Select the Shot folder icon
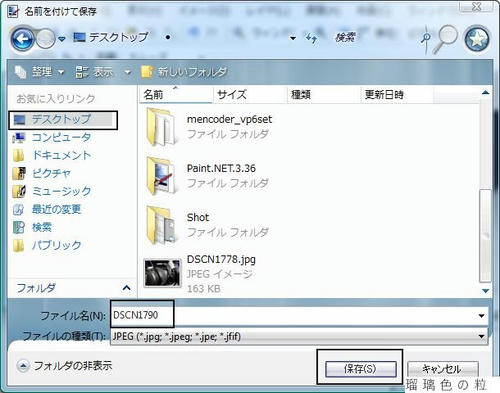 pyautogui.click(x=161, y=225)
